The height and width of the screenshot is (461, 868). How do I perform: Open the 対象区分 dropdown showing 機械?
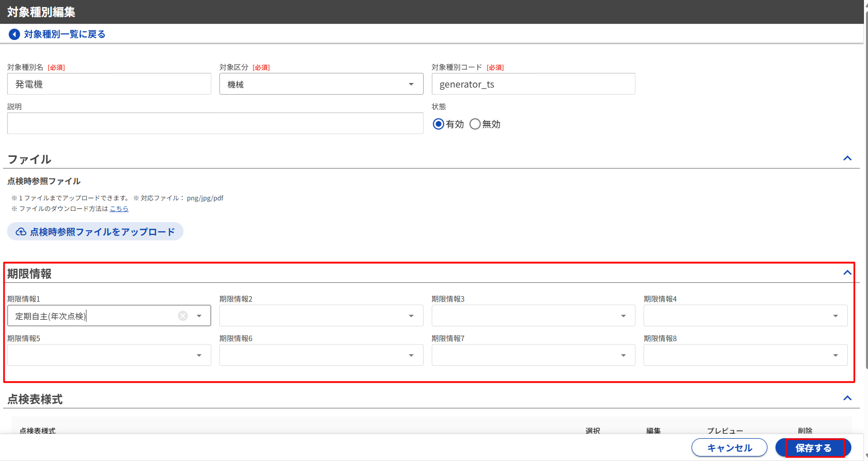point(321,84)
